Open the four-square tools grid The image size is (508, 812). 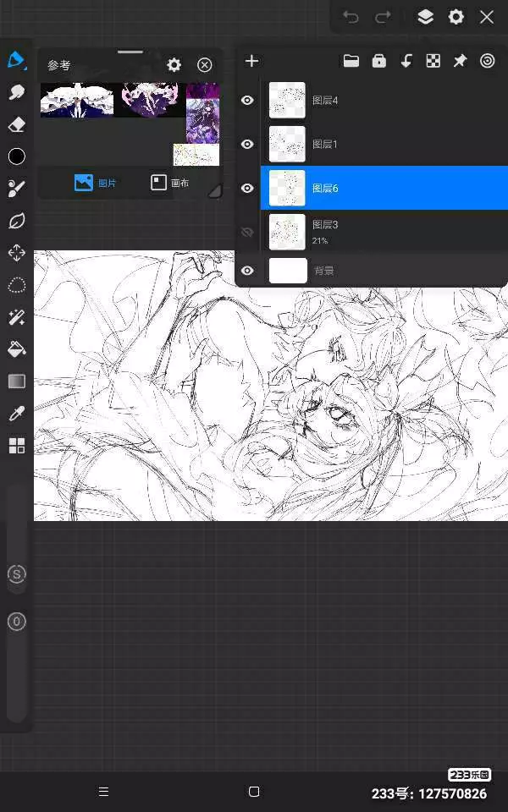click(x=17, y=446)
